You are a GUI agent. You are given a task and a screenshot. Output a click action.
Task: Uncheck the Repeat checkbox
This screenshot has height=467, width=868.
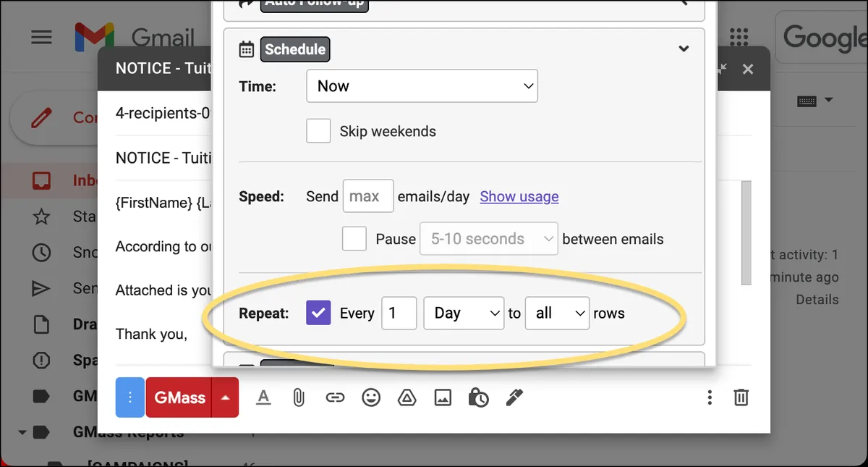click(x=318, y=313)
